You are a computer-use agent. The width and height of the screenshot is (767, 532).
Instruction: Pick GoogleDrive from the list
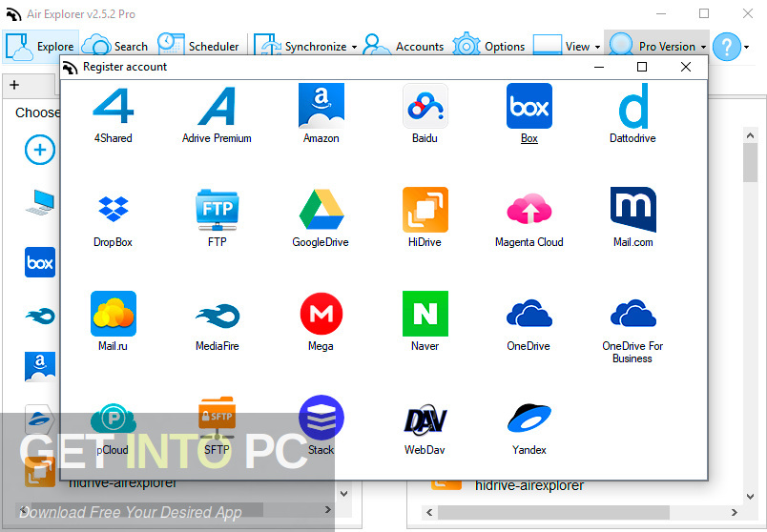pos(321,218)
